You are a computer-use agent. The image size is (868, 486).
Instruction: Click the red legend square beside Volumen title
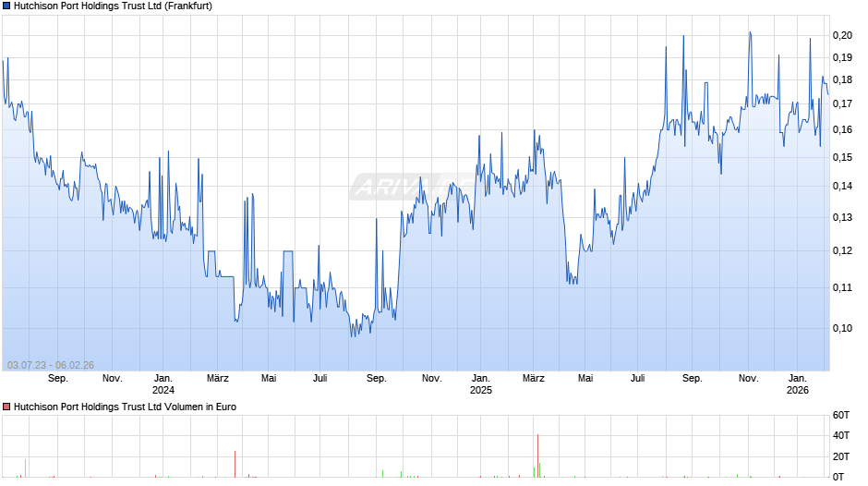click(x=6, y=407)
